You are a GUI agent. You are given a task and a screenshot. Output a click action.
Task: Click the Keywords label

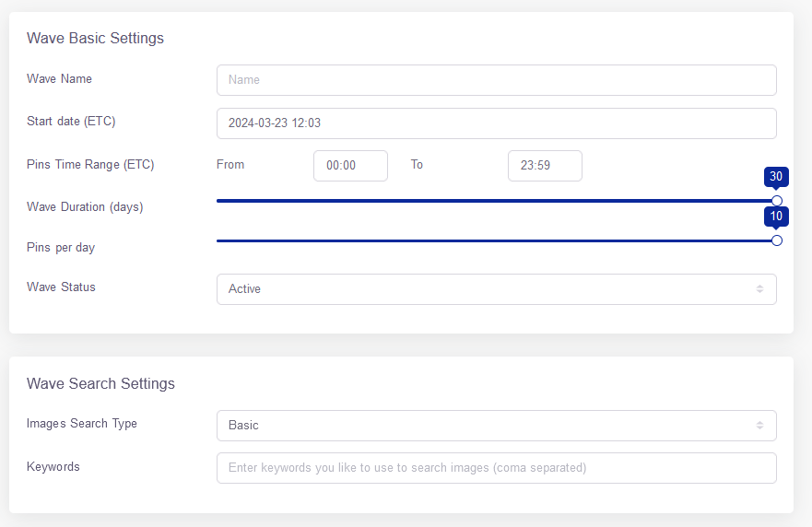coord(53,467)
